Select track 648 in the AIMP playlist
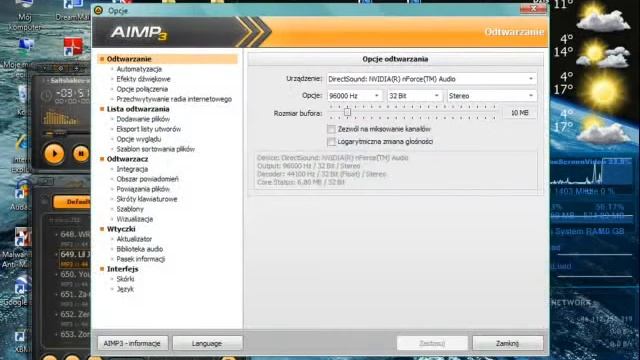640x360 pixels. (x=74, y=235)
